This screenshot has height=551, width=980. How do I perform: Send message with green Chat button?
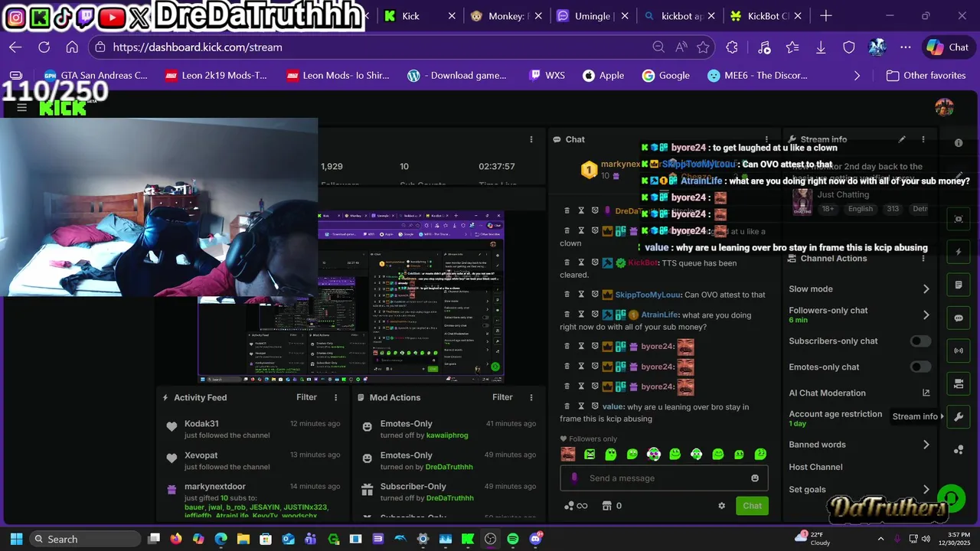coord(753,506)
